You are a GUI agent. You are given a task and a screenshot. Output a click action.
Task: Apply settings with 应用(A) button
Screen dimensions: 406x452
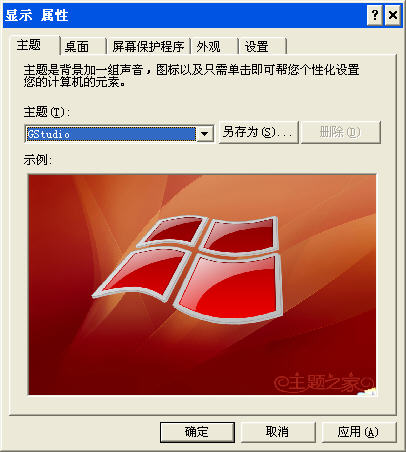point(358,432)
